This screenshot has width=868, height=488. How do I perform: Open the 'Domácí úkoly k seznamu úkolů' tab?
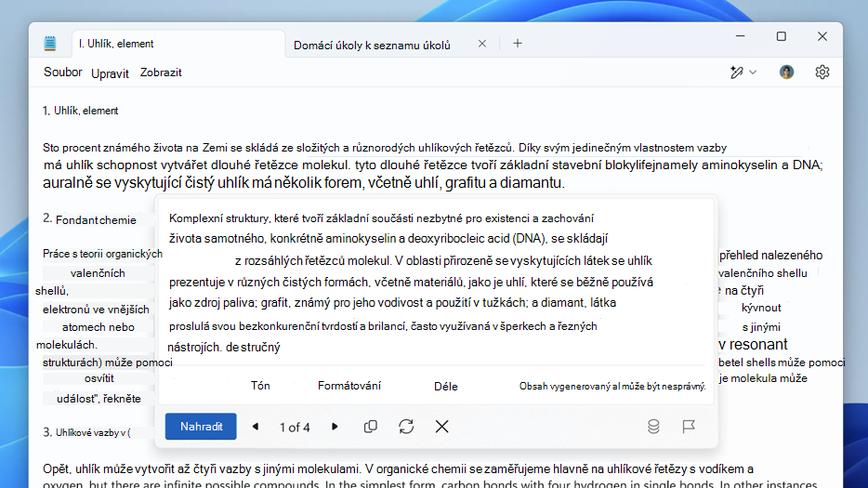click(372, 45)
